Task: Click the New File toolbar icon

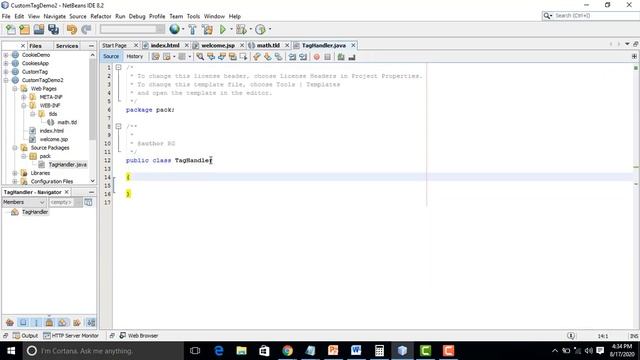Action: pos(11,29)
